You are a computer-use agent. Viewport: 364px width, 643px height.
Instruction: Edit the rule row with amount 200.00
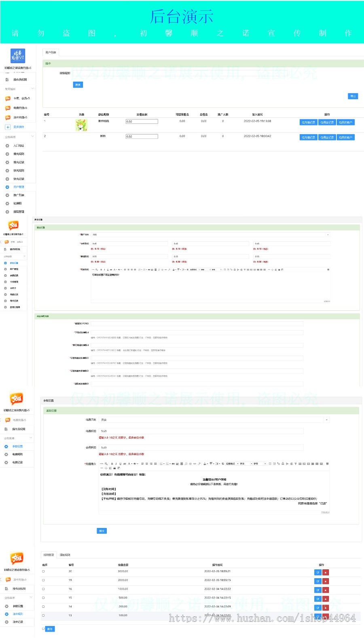click(318, 607)
